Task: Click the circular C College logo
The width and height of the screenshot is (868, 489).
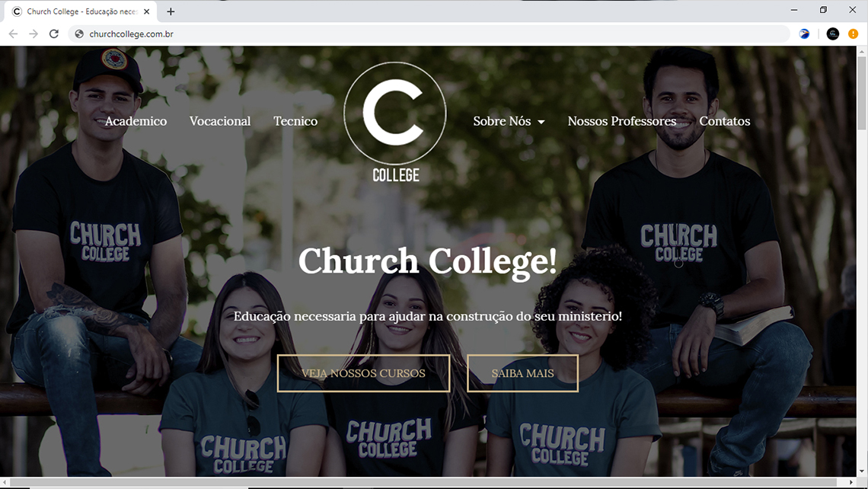Action: (395, 123)
